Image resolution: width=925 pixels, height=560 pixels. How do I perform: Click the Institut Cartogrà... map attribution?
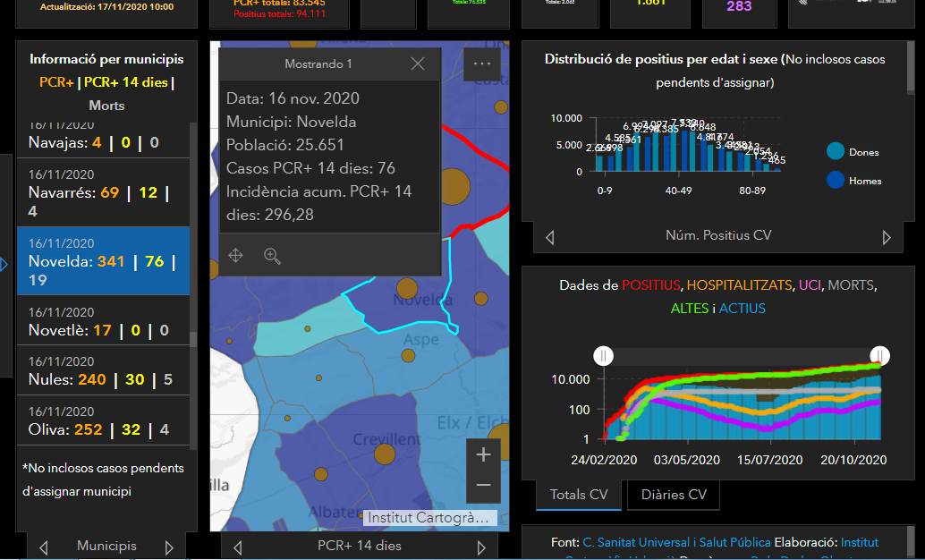click(429, 518)
